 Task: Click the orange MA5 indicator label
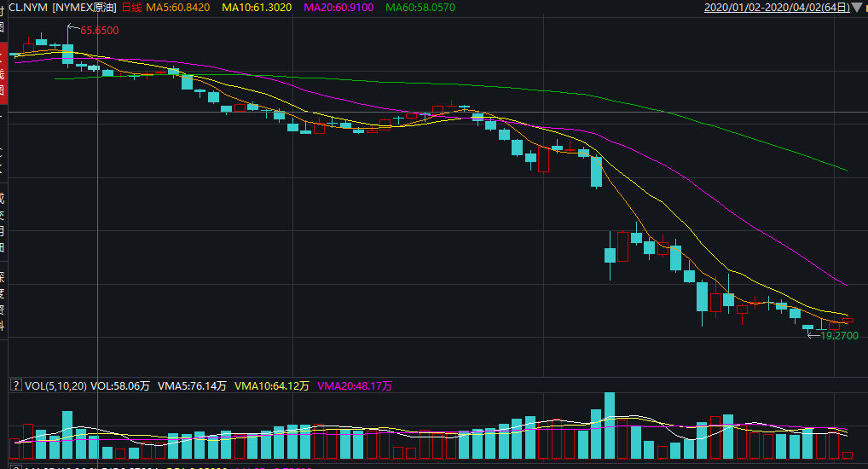click(x=177, y=8)
